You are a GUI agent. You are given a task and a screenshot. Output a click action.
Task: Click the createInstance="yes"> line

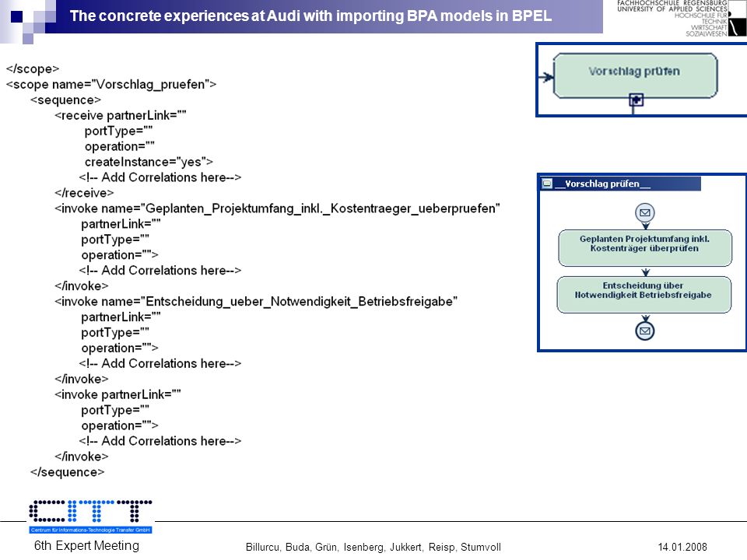(x=149, y=162)
